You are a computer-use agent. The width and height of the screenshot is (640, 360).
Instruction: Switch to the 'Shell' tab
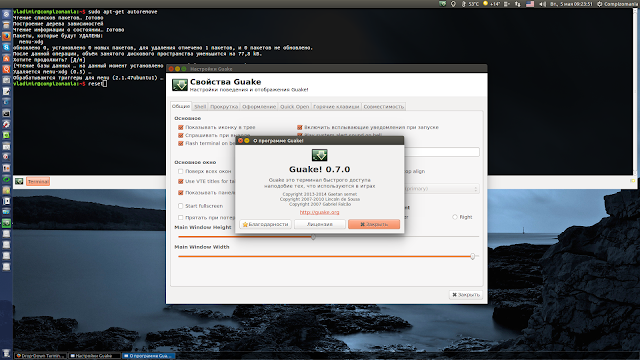tap(200, 107)
